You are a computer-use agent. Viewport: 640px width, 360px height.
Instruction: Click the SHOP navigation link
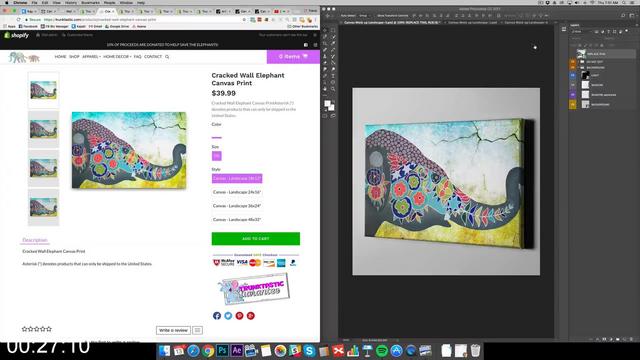point(74,57)
